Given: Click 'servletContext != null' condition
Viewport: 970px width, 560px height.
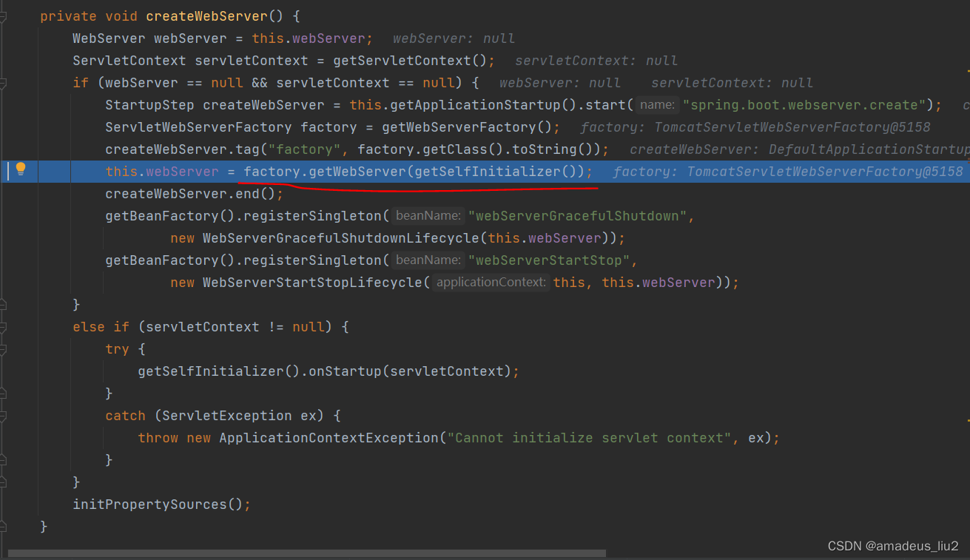Looking at the screenshot, I should pos(235,327).
